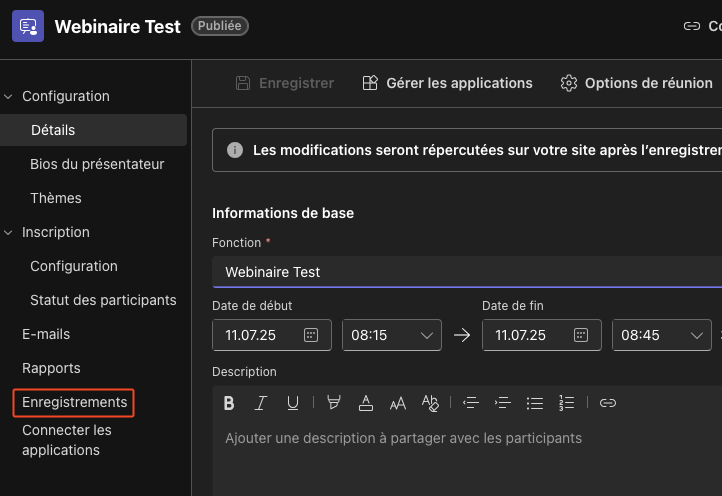Apply italic formatting in description toolbar

261,403
